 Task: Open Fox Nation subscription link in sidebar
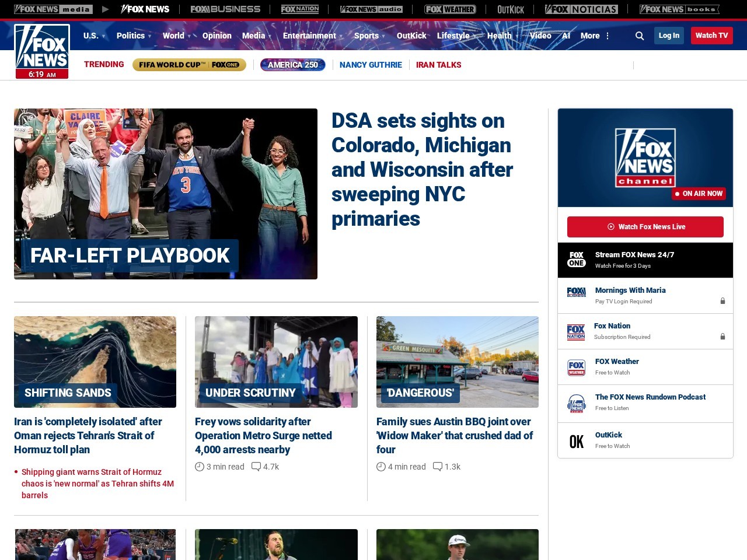612,326
